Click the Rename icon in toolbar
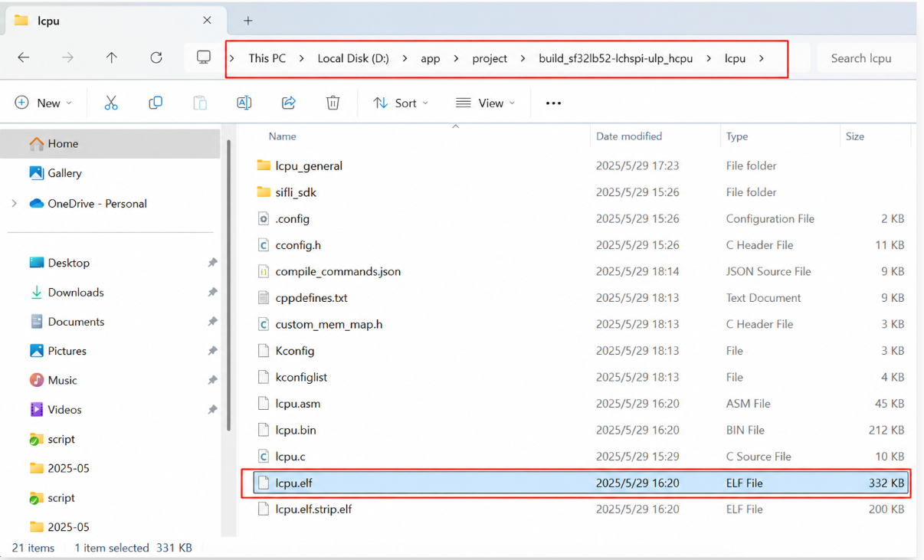 tap(244, 103)
